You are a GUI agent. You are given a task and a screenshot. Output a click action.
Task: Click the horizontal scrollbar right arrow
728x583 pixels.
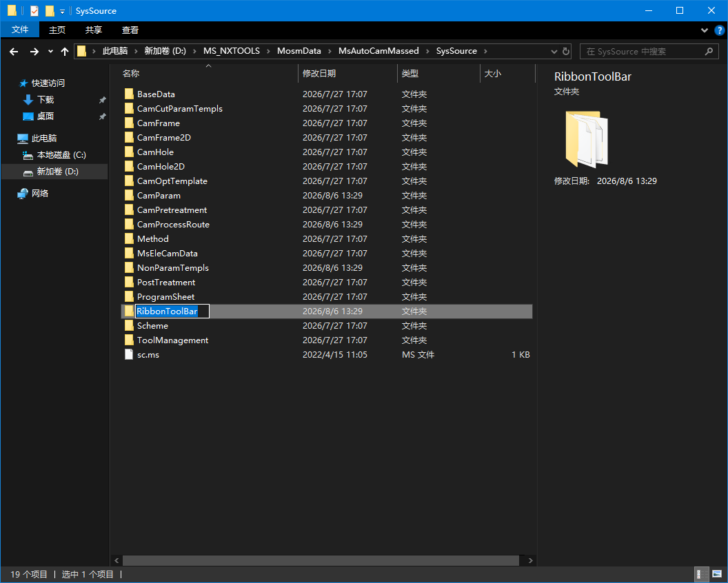point(530,560)
